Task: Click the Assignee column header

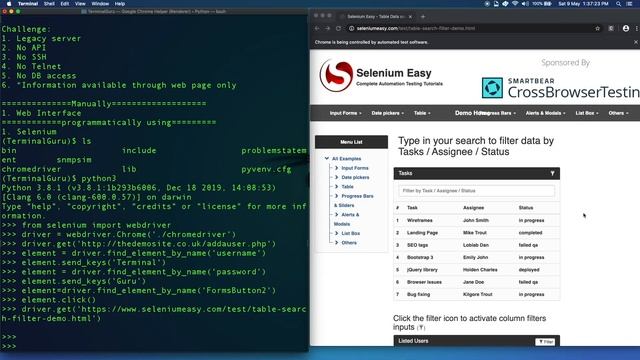Action: (x=473, y=208)
